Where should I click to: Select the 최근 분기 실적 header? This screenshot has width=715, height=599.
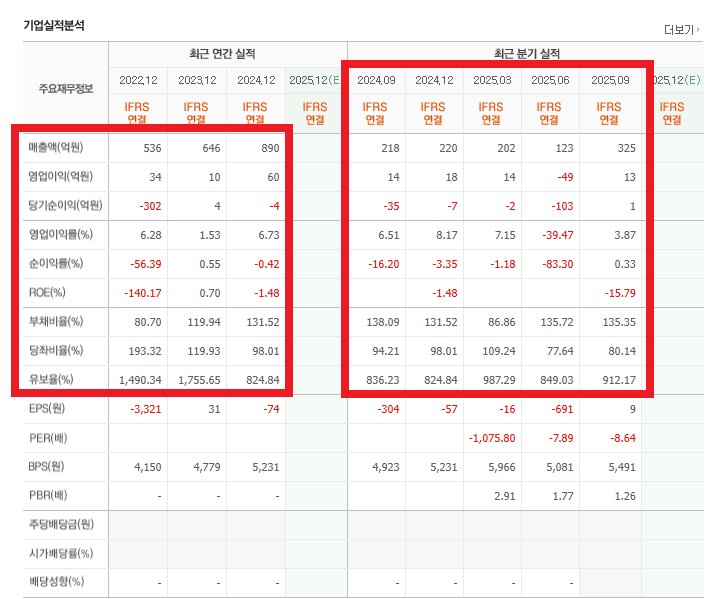(x=527, y=53)
